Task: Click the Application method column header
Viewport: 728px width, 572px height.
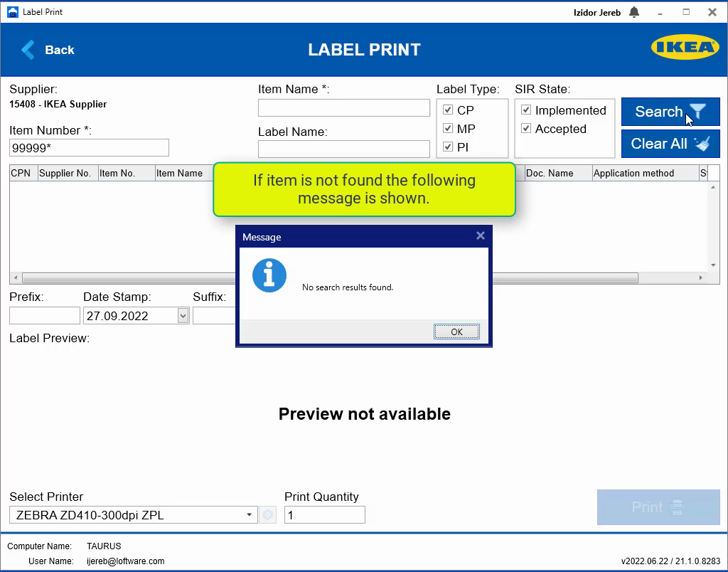Action: coord(646,173)
